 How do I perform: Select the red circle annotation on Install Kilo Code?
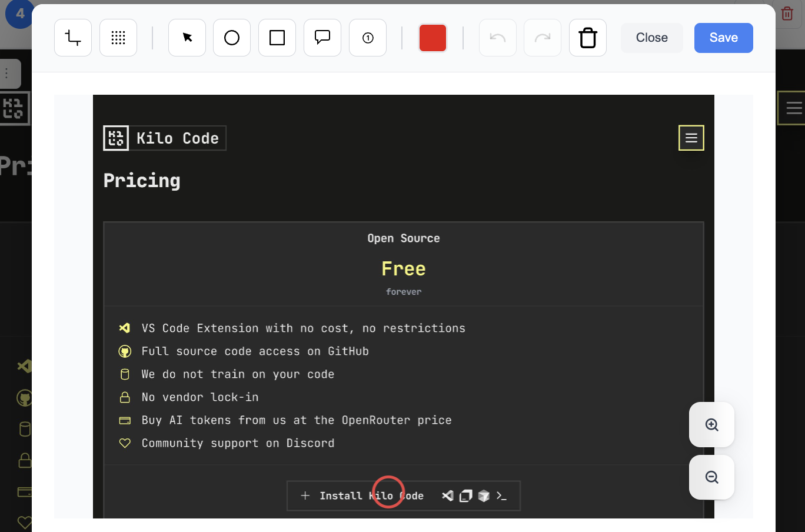tap(388, 492)
